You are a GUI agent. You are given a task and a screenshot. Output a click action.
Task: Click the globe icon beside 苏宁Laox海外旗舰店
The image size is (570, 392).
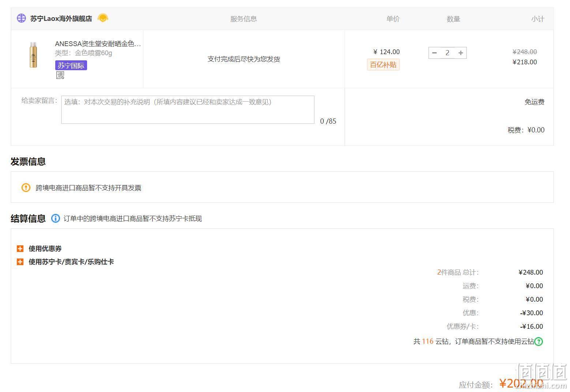tap(21, 18)
